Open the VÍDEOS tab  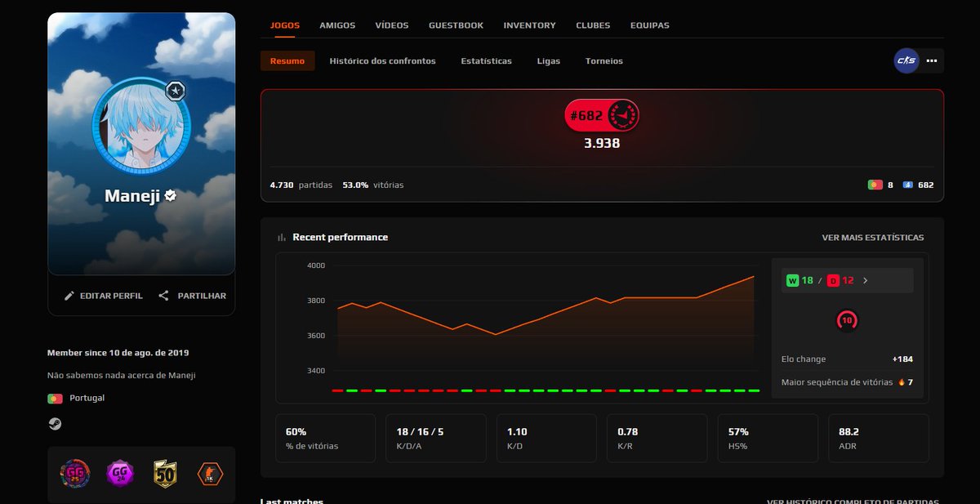coord(392,25)
